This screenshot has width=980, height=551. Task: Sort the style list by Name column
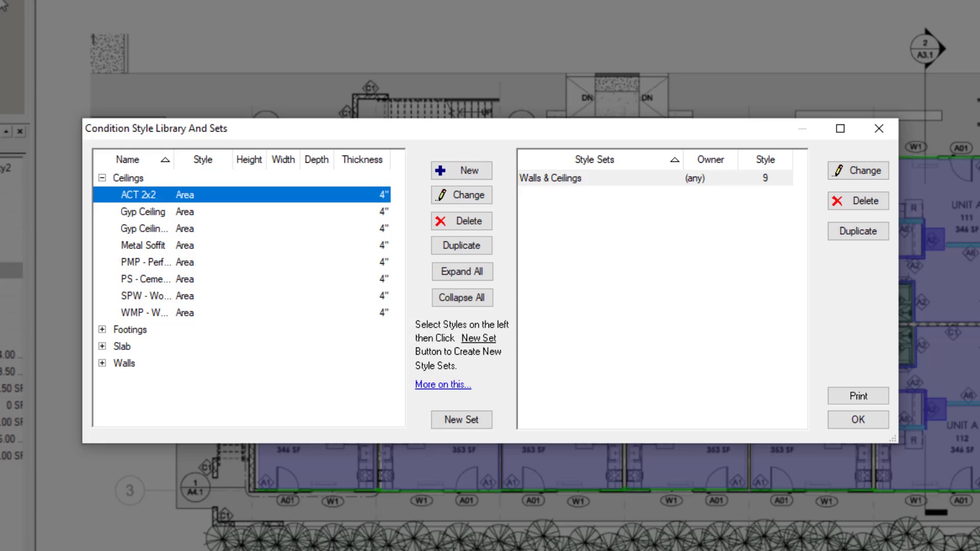pyautogui.click(x=128, y=160)
